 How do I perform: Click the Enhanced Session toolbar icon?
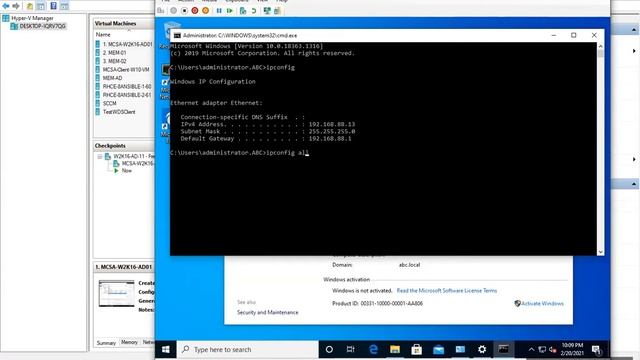pos(267,11)
